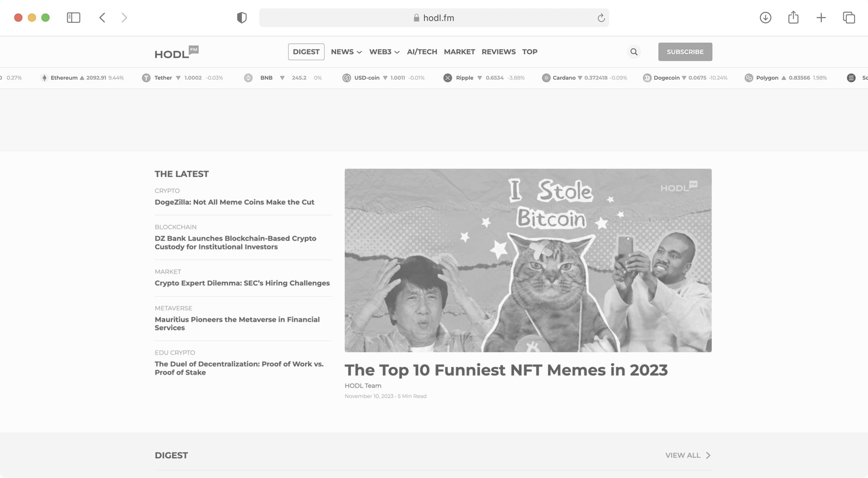
Task: Open the DIGEST nav tab
Action: tap(306, 52)
